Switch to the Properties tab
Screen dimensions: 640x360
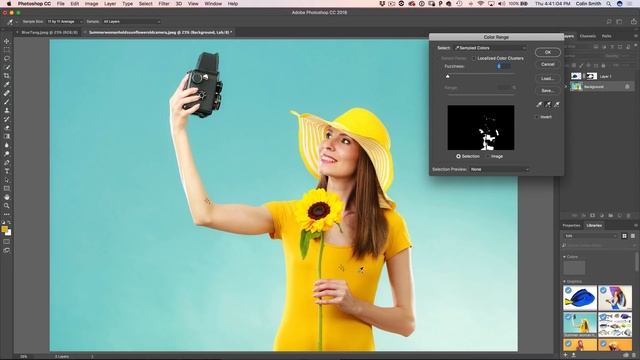(571, 225)
